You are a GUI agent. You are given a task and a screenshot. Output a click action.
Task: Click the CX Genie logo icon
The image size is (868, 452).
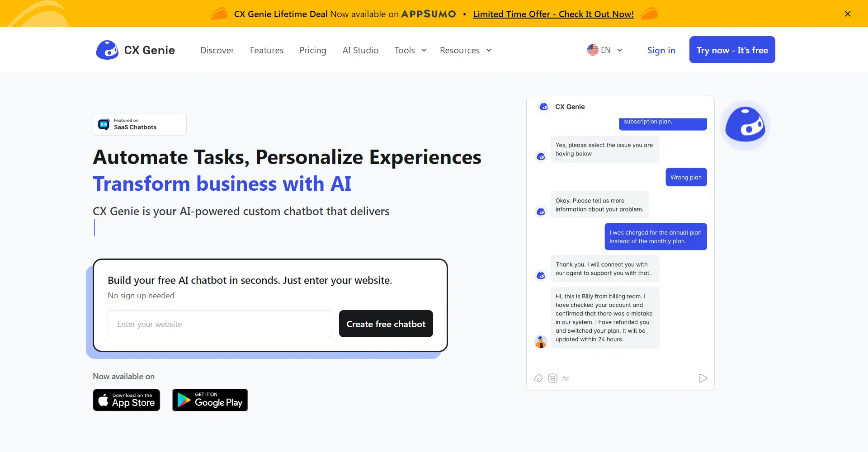(107, 50)
